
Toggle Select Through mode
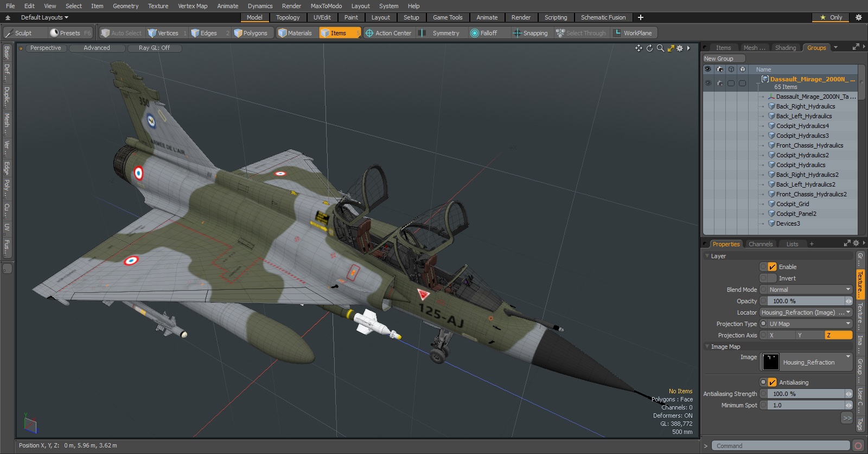coord(581,33)
